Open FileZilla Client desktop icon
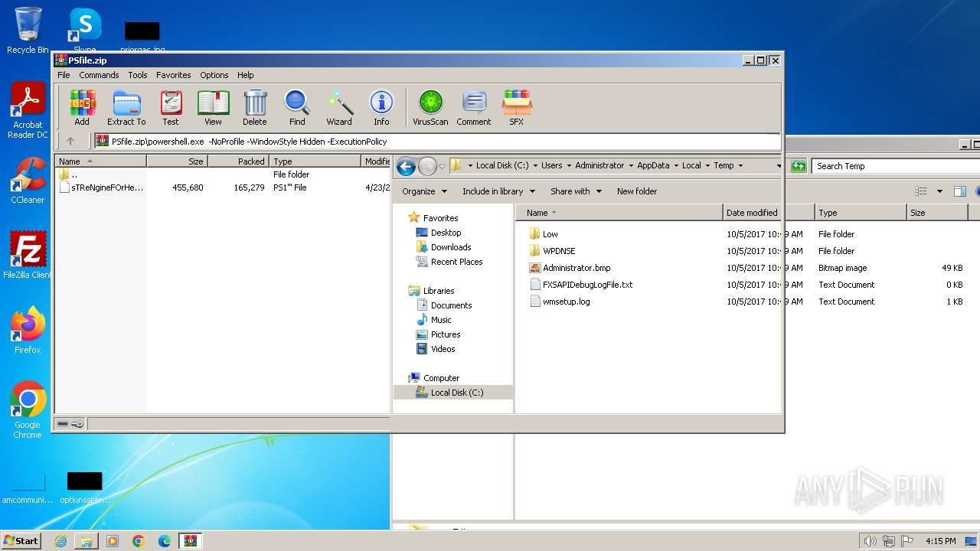 [x=28, y=256]
